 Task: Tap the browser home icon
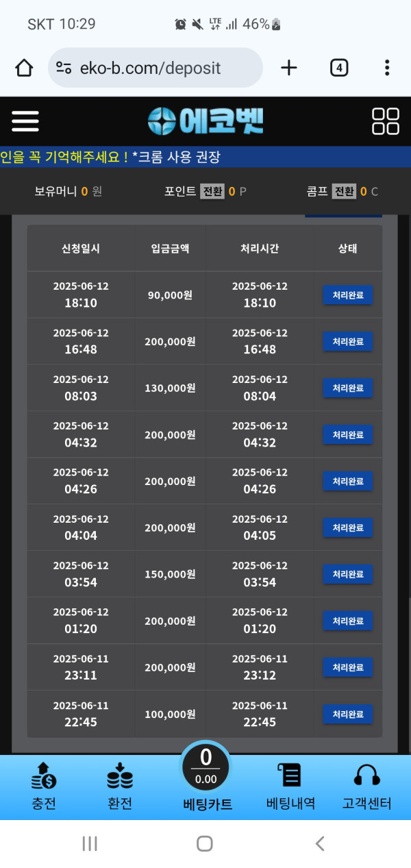pyautogui.click(x=24, y=68)
